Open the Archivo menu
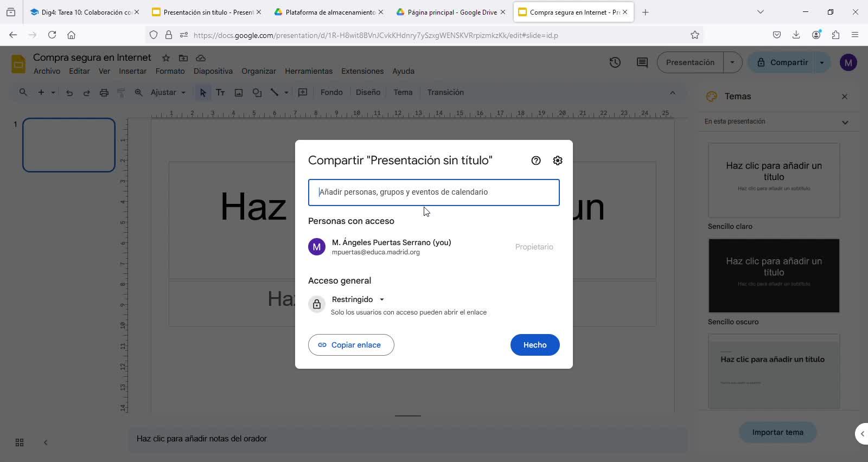Viewport: 868px width, 462px height. click(47, 71)
